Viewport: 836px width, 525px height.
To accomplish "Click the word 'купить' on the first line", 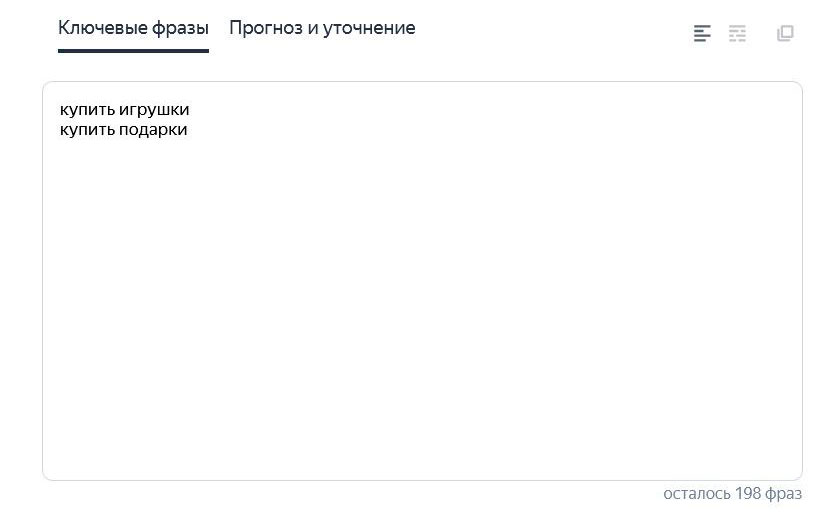I will (x=87, y=110).
